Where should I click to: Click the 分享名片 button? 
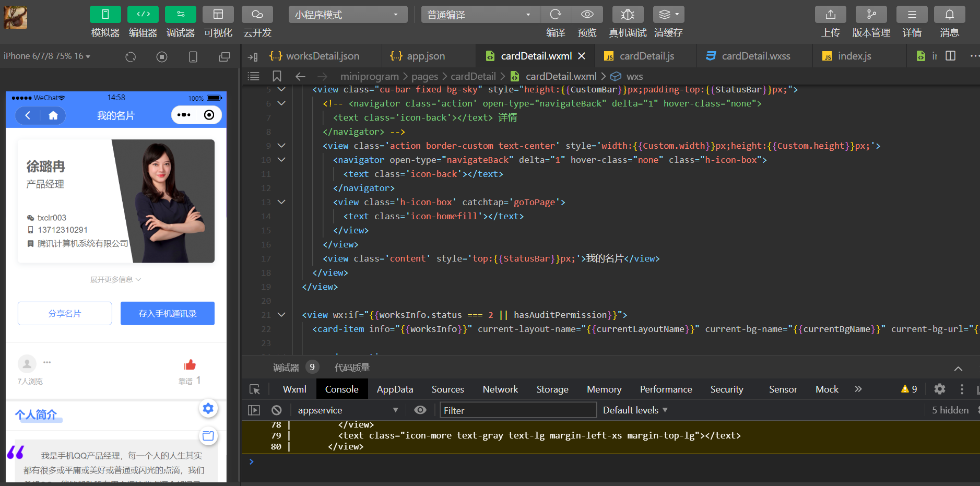65,313
